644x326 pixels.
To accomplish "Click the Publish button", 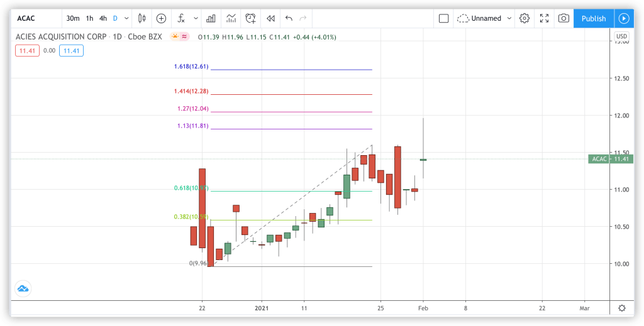I will coord(593,18).
